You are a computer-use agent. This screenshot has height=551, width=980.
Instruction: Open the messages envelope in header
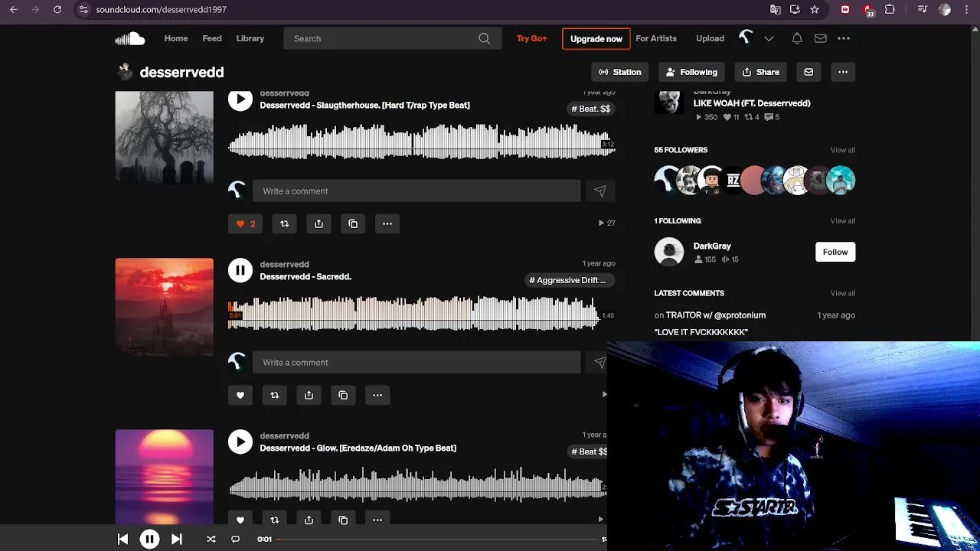click(x=820, y=38)
